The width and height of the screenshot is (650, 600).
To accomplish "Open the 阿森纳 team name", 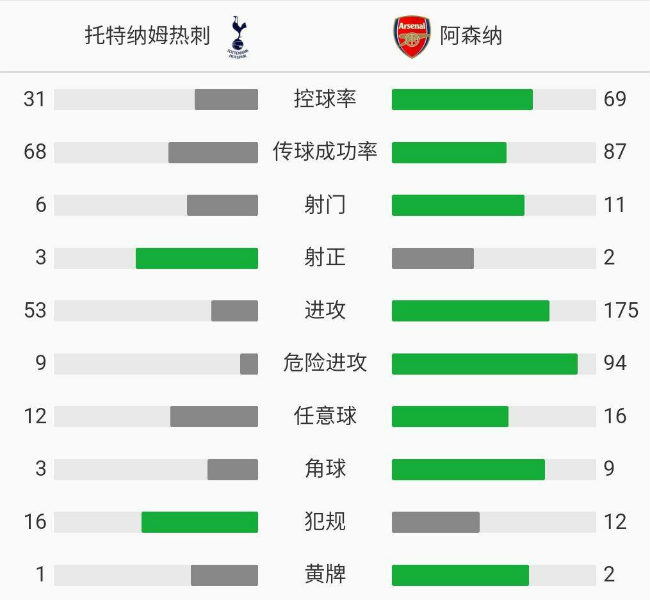I will click(x=471, y=36).
